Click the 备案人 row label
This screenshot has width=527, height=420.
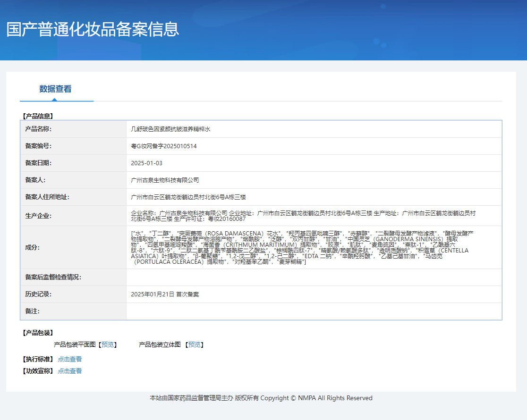(x=35, y=180)
